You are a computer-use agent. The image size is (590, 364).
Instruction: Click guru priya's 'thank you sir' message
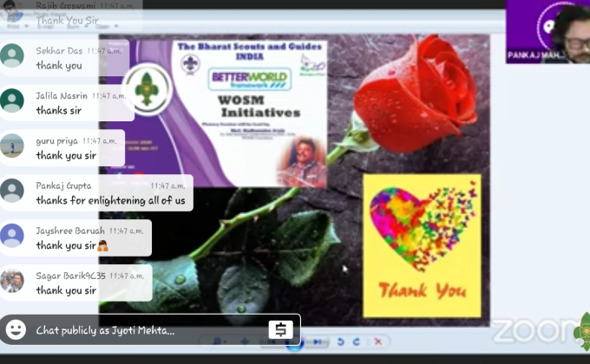[x=66, y=155]
